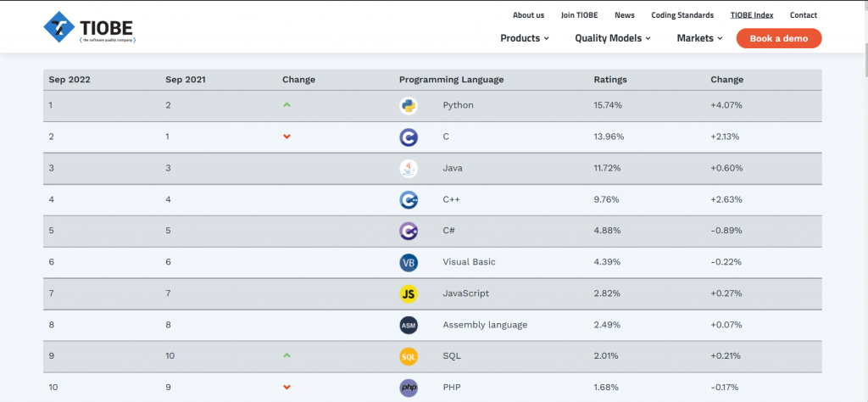Viewport: 868px width, 402px height.
Task: Expand the Quality Models dropdown menu
Action: [613, 38]
